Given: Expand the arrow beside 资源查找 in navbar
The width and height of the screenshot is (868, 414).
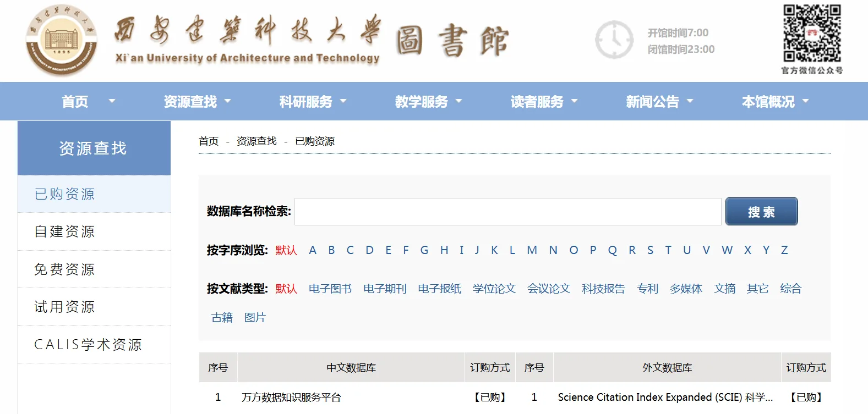Looking at the screenshot, I should 228,101.
